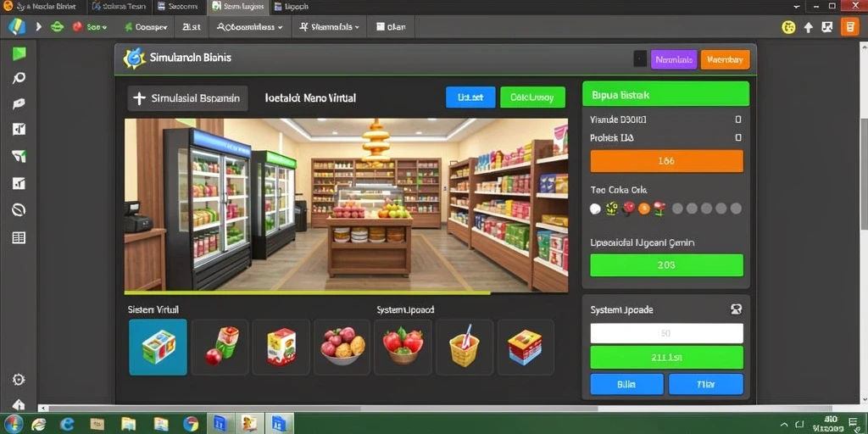Image resolution: width=868 pixels, height=434 pixels.
Task: Select the orange circle indicator in the dot row
Action: pyautogui.click(x=644, y=209)
